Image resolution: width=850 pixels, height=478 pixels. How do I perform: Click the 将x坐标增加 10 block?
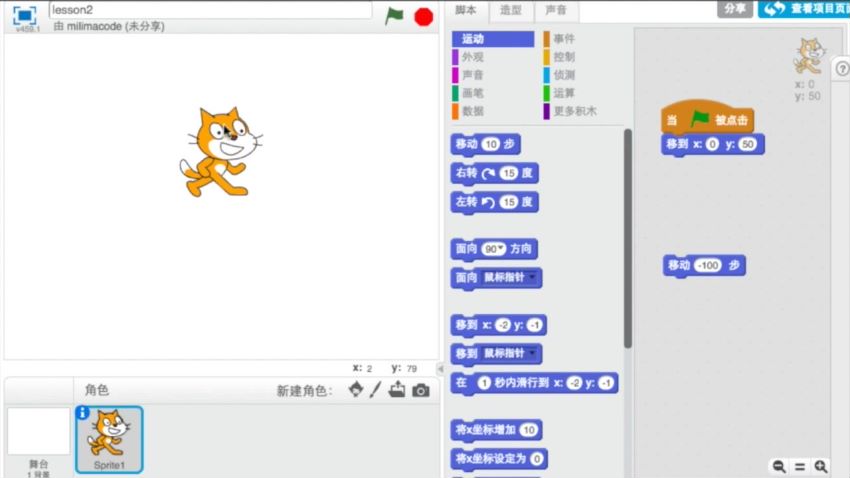496,430
